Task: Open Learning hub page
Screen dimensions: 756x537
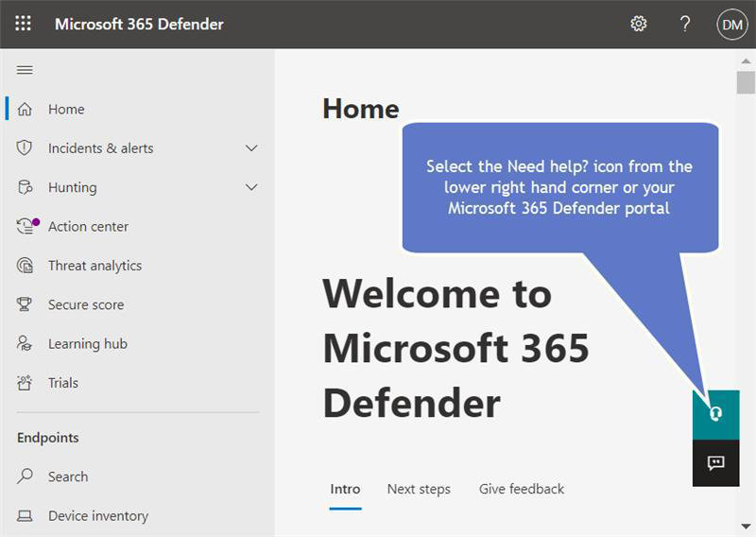Action: (x=88, y=344)
